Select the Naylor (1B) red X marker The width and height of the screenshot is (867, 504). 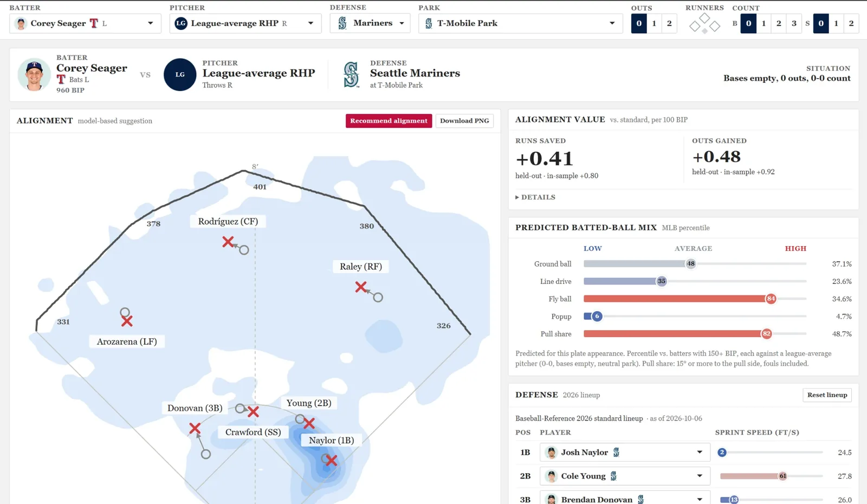(332, 461)
